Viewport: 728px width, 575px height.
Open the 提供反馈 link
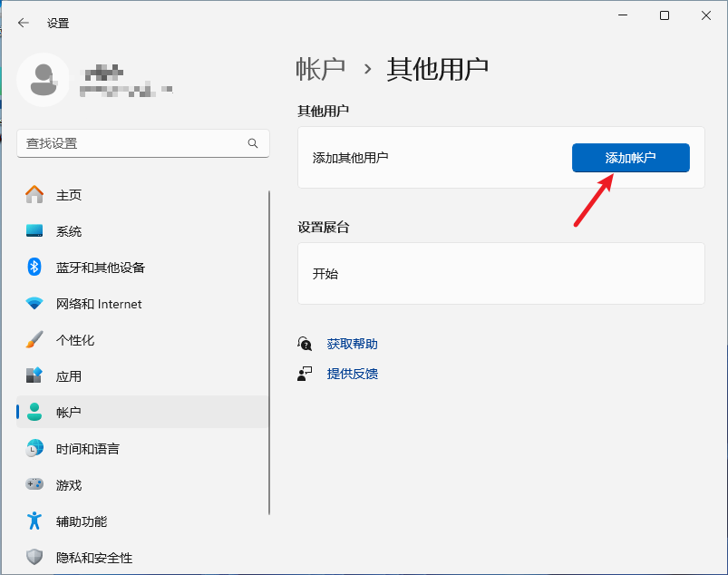pyautogui.click(x=353, y=373)
